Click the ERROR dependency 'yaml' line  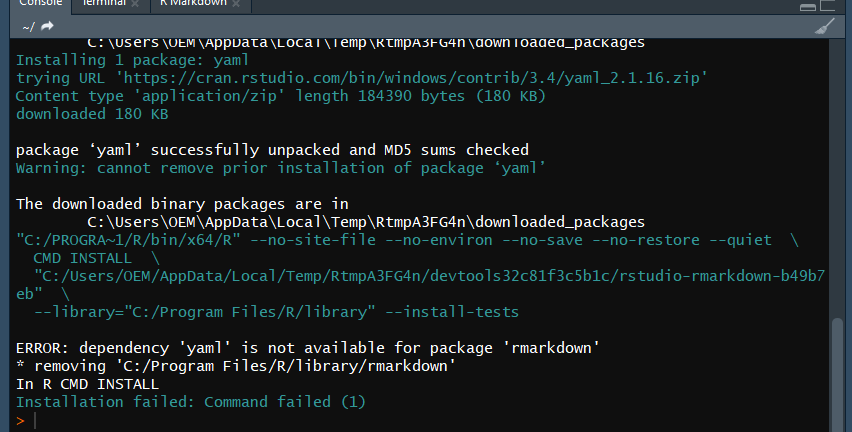pyautogui.click(x=307, y=348)
